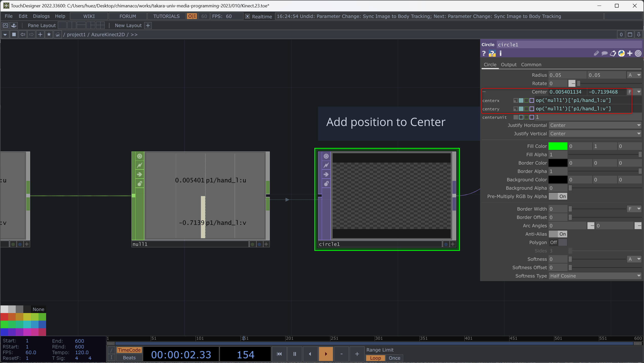644x363 pixels.
Task: Click the home network icon in path bar
Action: 58,34
